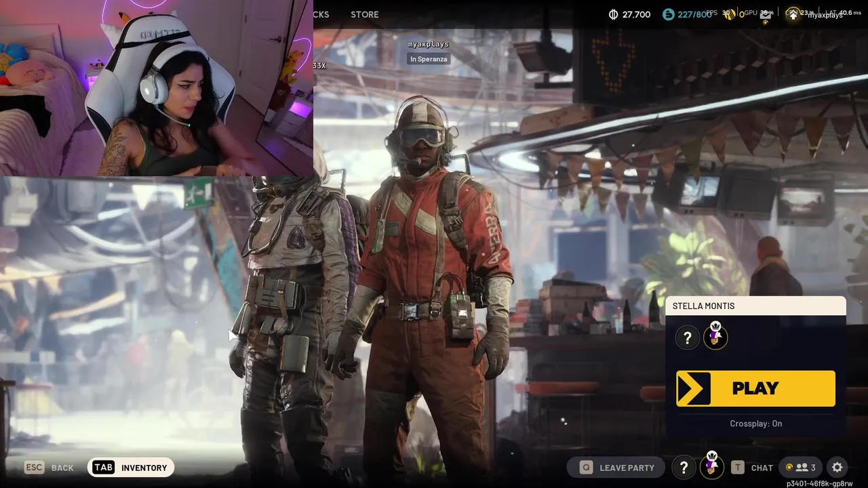The width and height of the screenshot is (868, 488).
Task: Open the Chat button
Action: click(751, 468)
